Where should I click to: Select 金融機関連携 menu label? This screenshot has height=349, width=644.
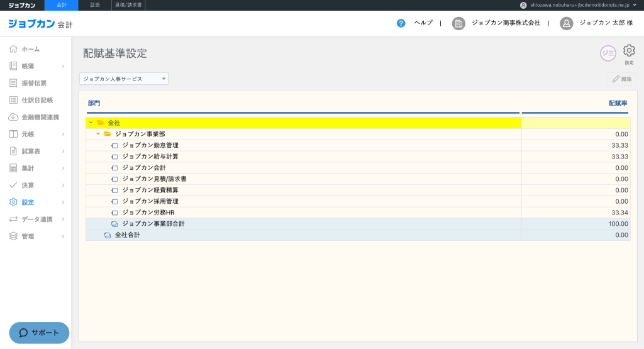point(40,117)
